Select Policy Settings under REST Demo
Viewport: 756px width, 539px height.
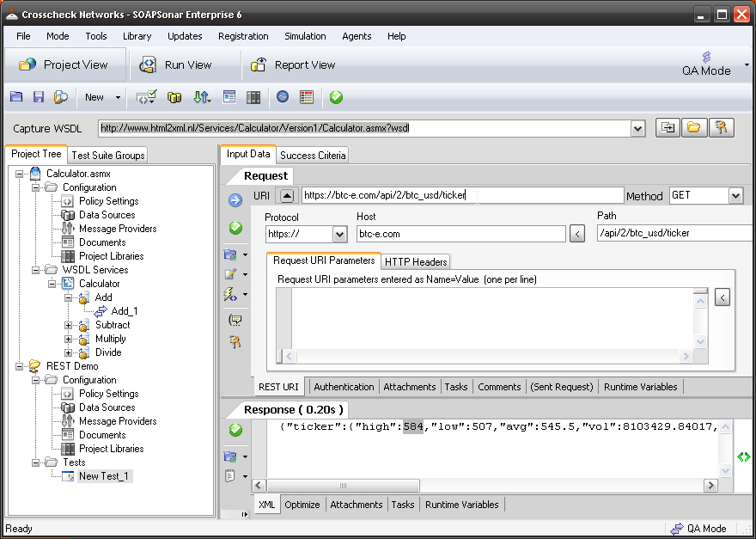tap(108, 394)
